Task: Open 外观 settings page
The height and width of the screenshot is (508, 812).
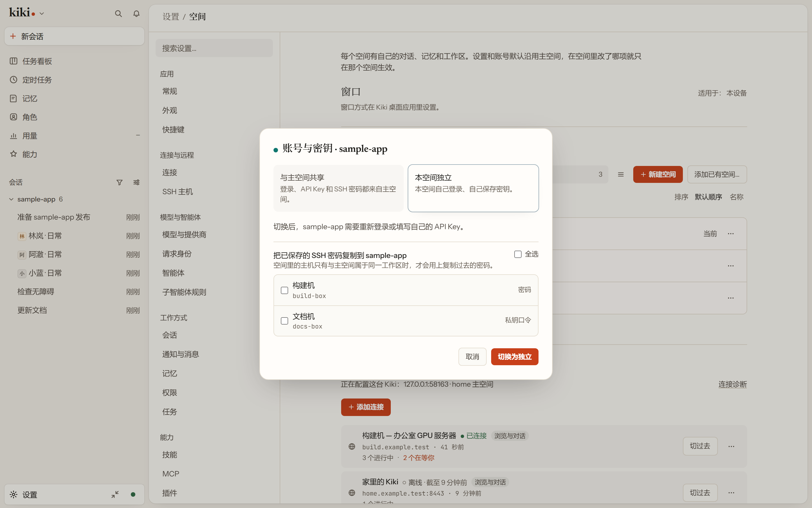Action: (214, 110)
